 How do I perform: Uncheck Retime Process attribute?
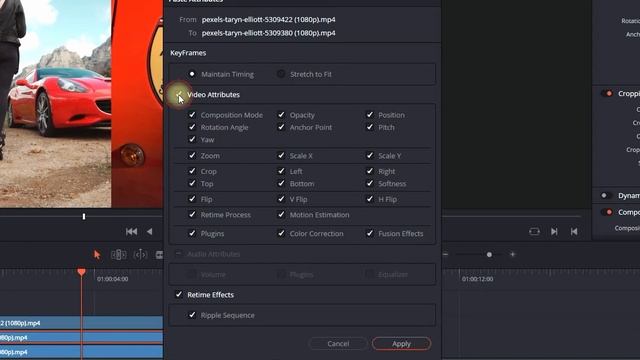192,214
